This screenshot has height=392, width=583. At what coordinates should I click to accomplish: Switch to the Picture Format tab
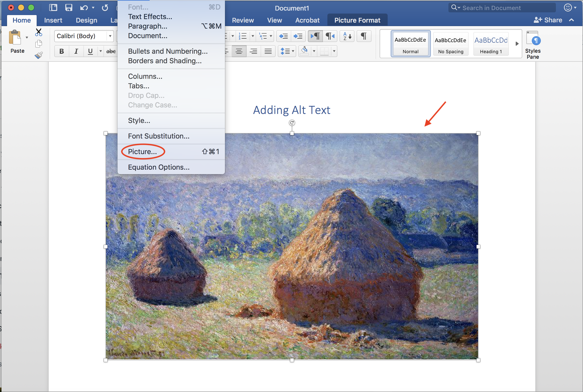click(x=357, y=20)
